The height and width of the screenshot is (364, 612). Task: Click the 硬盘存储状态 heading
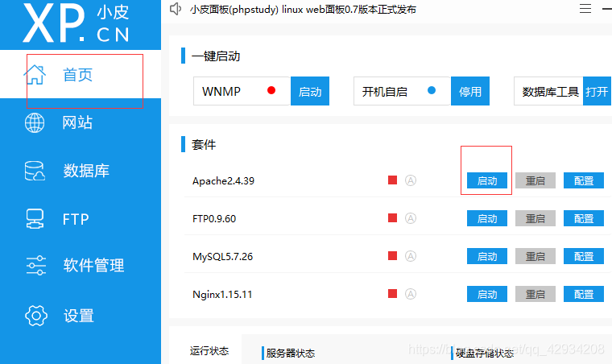pos(485,354)
